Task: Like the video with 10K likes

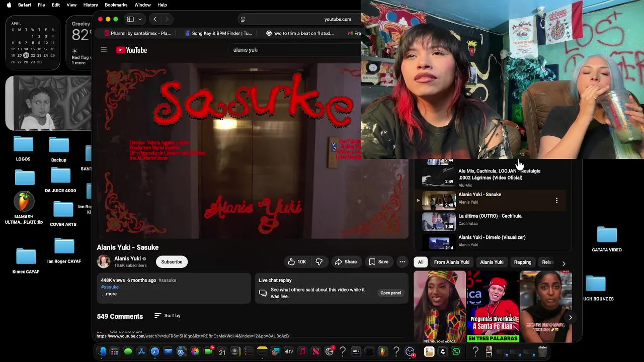Action: pos(296,261)
